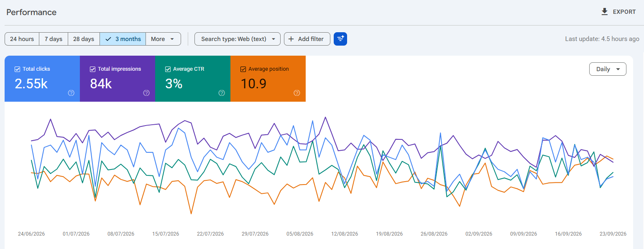Click the 01/07/2026 axis date label
644x249 pixels.
76,234
